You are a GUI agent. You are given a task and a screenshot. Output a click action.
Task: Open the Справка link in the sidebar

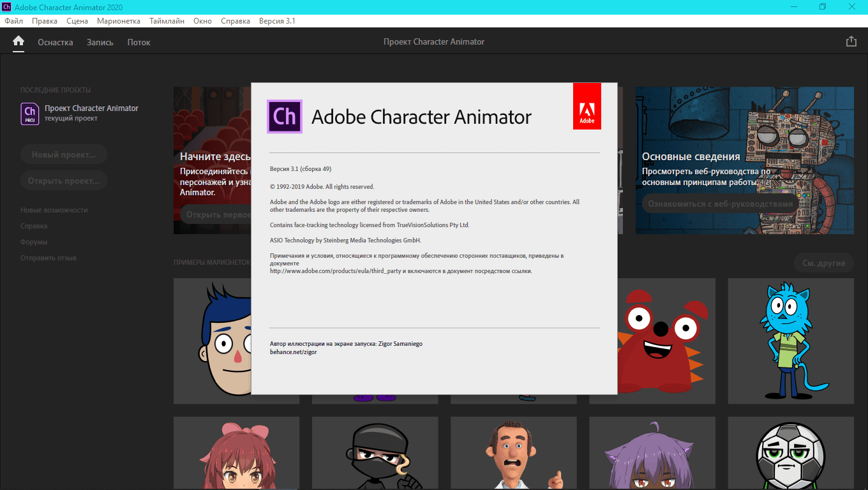34,226
